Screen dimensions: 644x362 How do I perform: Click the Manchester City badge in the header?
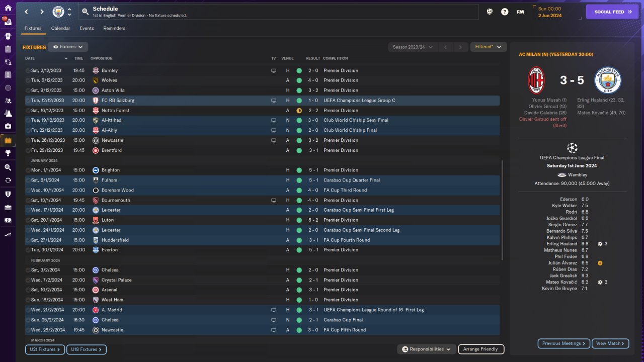(59, 12)
